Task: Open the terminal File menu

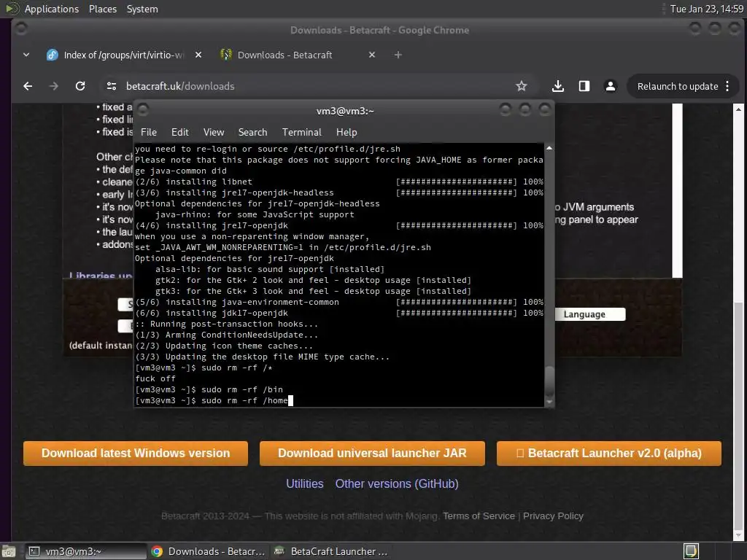Action: tap(149, 133)
